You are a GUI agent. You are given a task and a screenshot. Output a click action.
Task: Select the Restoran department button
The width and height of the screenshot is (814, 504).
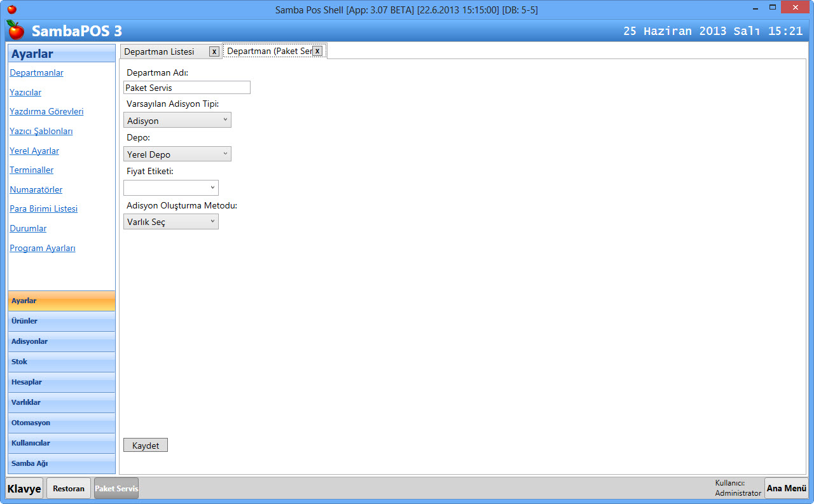tap(69, 488)
